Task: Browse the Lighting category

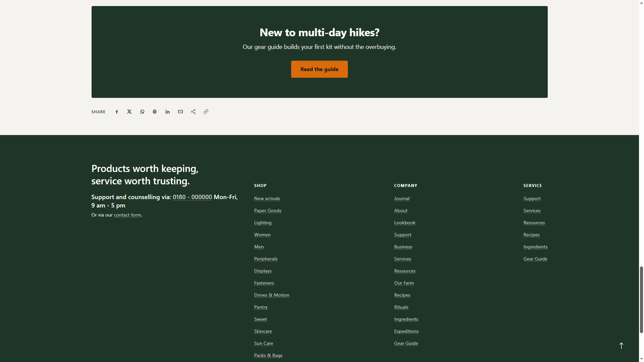Action: coord(263,223)
